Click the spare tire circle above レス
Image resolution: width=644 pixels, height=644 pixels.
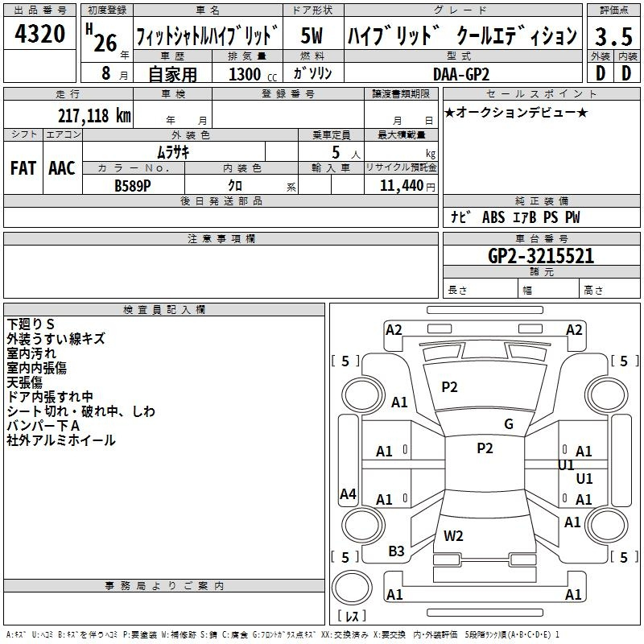tap(352, 587)
